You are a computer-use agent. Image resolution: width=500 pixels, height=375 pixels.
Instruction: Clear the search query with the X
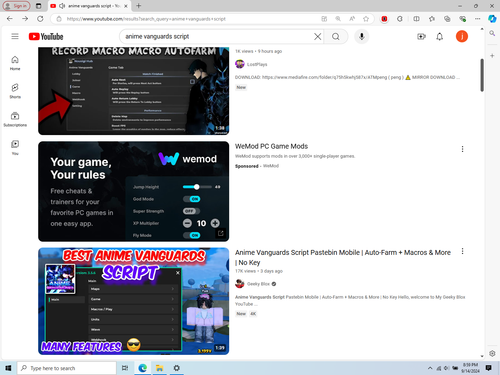[x=318, y=36]
